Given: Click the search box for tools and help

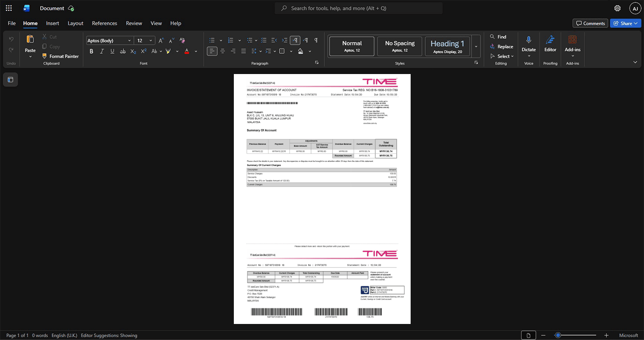Looking at the screenshot, I should pos(359,8).
